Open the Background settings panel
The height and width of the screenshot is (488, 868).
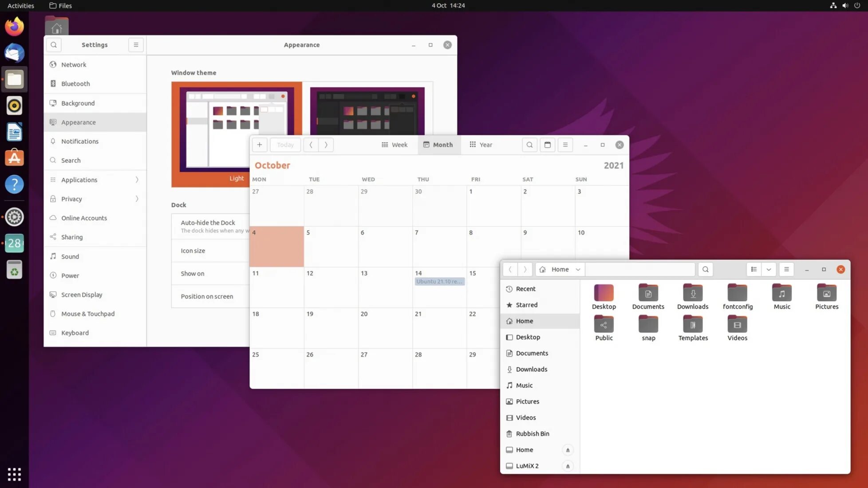[x=78, y=103]
